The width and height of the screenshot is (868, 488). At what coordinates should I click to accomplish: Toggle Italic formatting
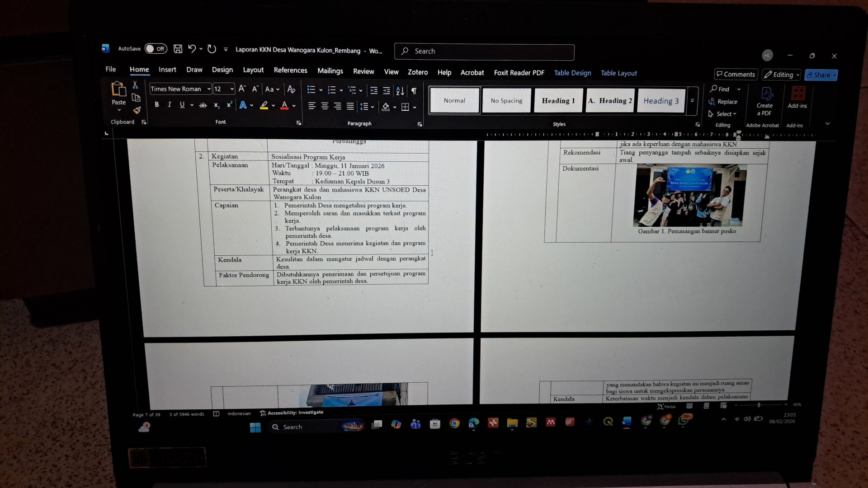coord(169,105)
